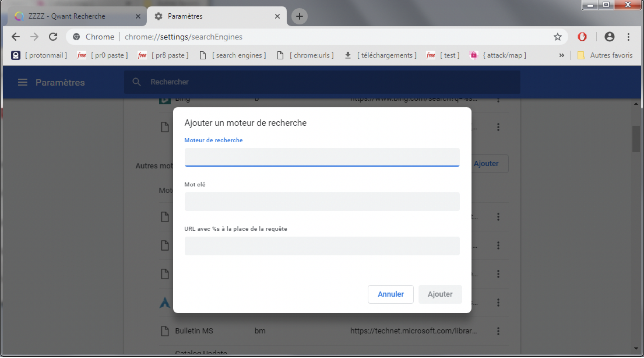Screen dimensions: 644x358
Task: Open the search engines bookmark
Action: pyautogui.click(x=233, y=55)
